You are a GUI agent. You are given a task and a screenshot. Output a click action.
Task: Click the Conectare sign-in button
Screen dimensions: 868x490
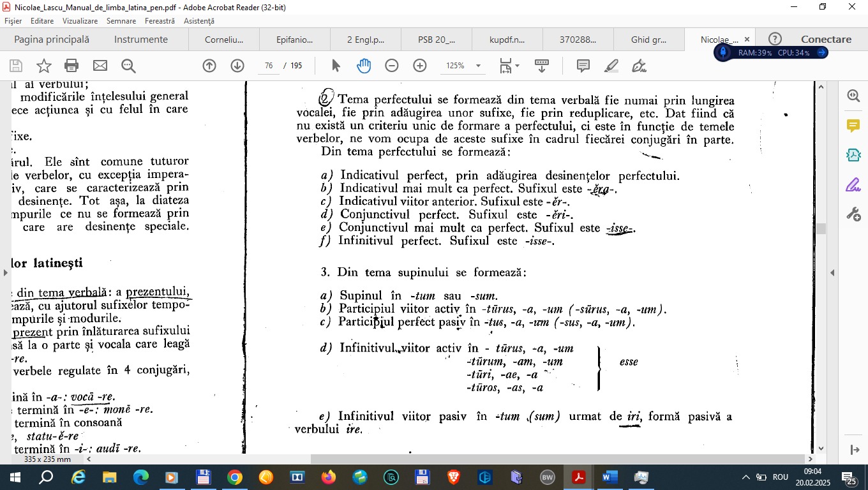pyautogui.click(x=827, y=40)
